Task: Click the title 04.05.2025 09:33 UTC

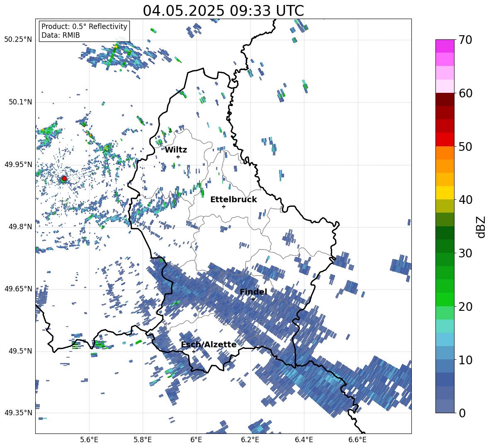Action: tap(223, 11)
